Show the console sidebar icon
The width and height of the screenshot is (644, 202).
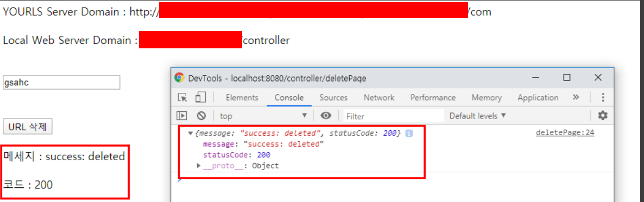click(x=182, y=116)
